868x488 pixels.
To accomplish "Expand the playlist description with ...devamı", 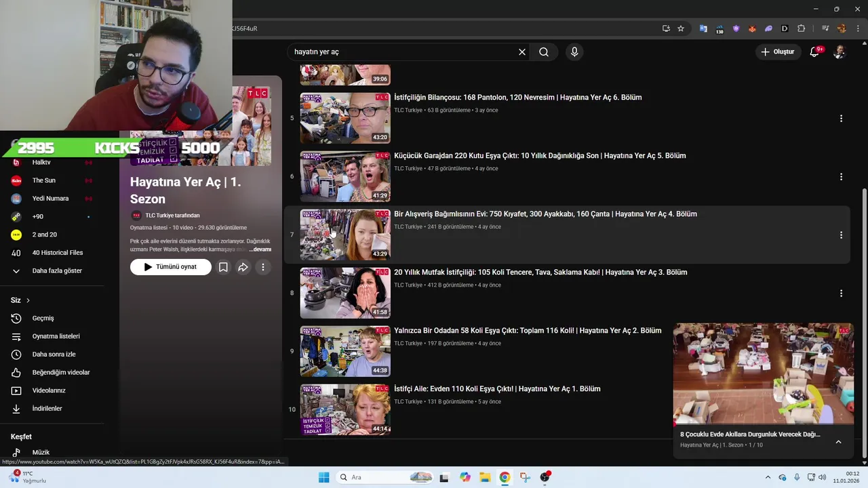I will tap(260, 249).
